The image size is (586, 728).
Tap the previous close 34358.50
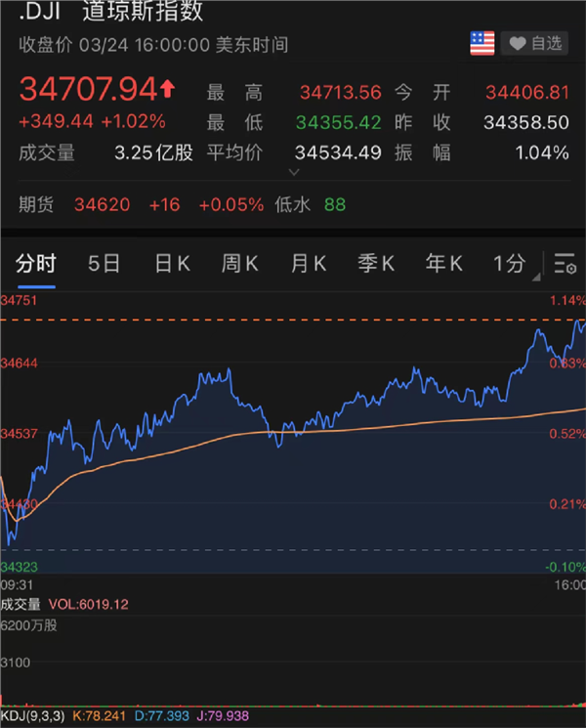(x=526, y=122)
